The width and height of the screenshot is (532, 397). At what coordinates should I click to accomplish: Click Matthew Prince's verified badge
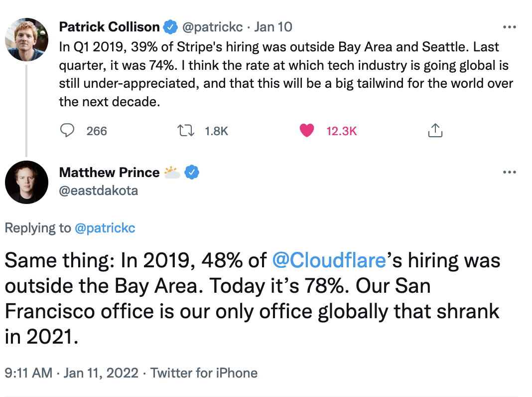pyautogui.click(x=192, y=173)
